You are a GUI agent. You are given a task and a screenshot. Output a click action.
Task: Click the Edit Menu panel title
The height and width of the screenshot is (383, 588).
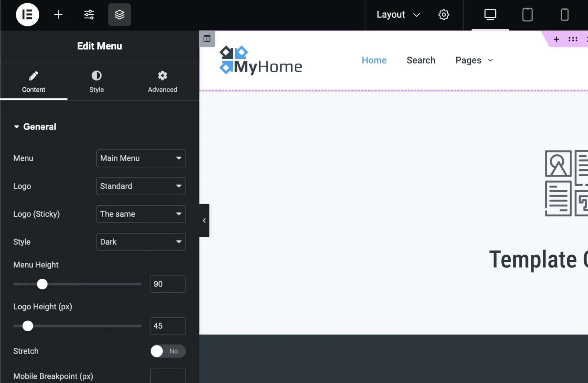point(100,46)
